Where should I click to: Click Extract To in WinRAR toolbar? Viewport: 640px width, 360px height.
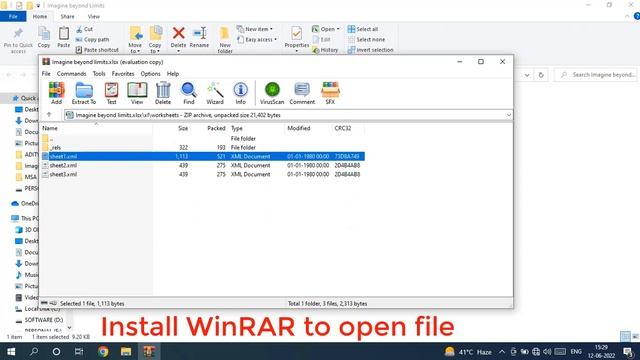(x=84, y=93)
